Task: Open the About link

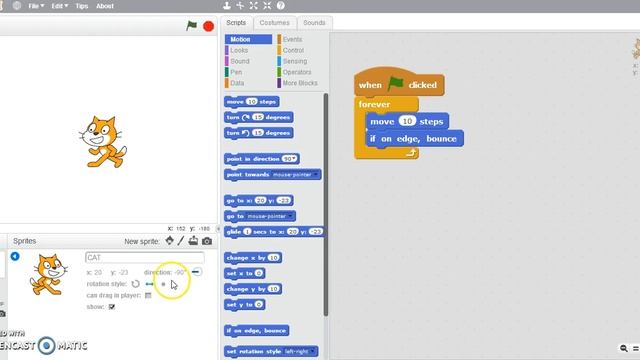Action: [x=105, y=6]
